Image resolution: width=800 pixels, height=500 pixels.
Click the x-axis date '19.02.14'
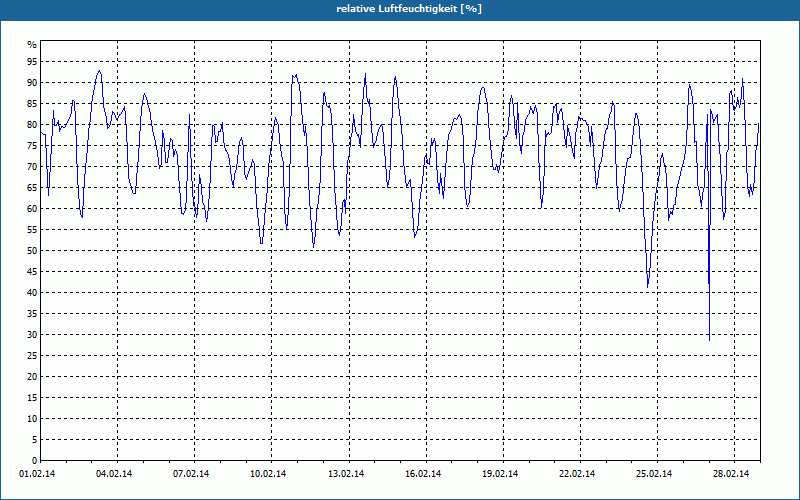click(x=500, y=474)
